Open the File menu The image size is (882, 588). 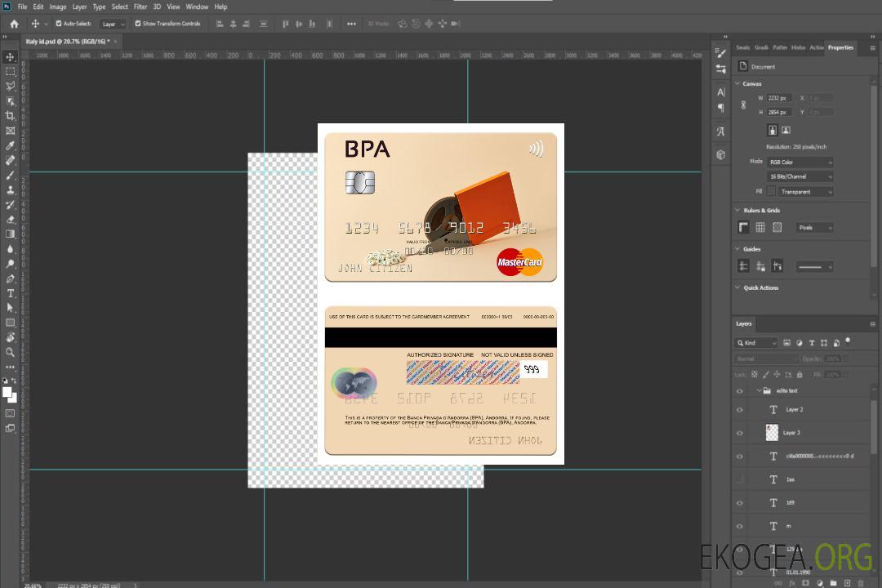tap(23, 7)
